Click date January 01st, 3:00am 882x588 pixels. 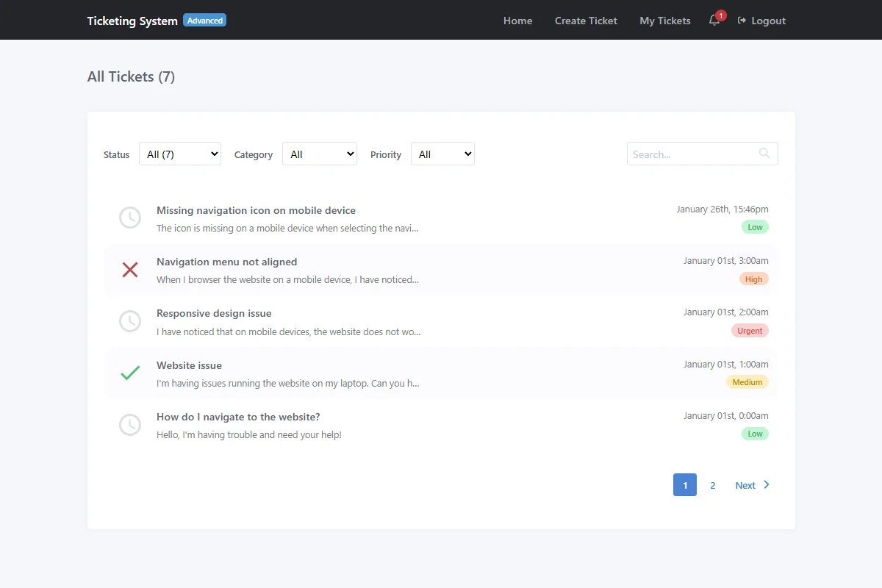pos(726,261)
